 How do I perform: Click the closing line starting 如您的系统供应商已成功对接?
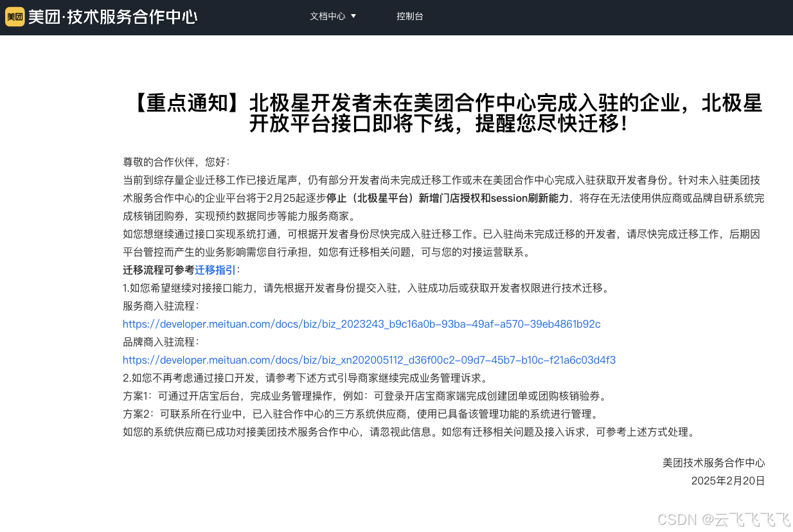click(x=409, y=432)
